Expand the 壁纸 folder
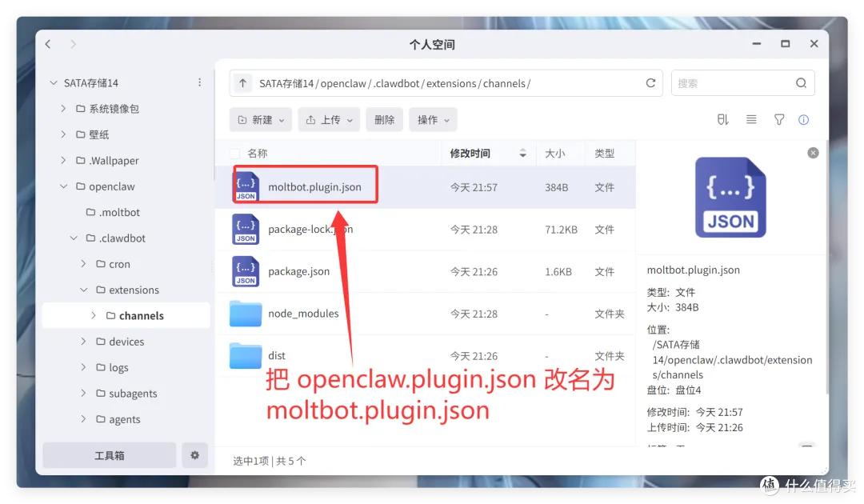The width and height of the screenshot is (864, 504). pyautogui.click(x=63, y=134)
